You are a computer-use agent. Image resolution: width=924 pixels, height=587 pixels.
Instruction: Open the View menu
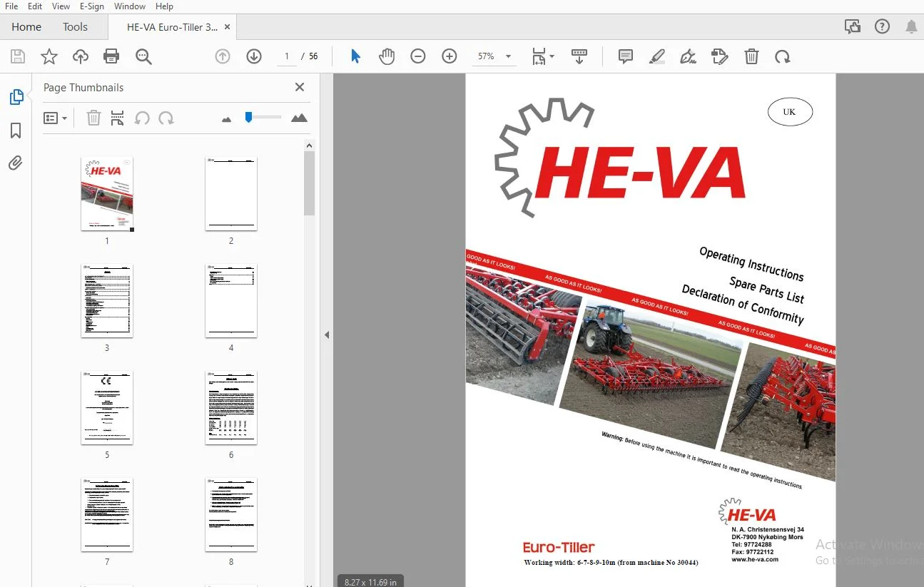pos(61,6)
